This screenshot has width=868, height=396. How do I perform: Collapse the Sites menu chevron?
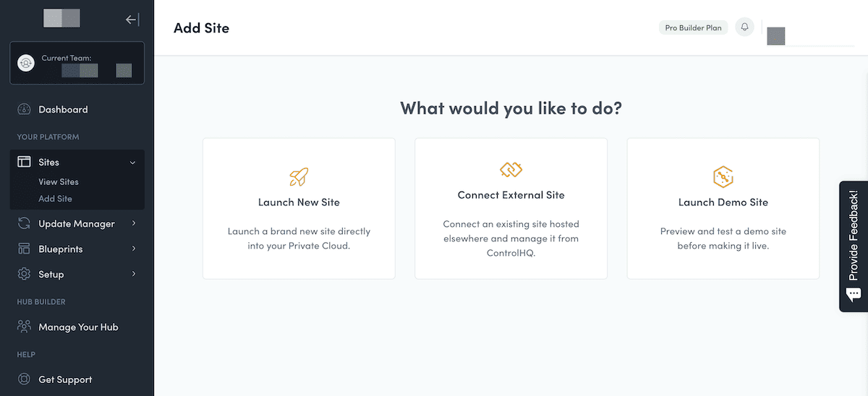(132, 163)
